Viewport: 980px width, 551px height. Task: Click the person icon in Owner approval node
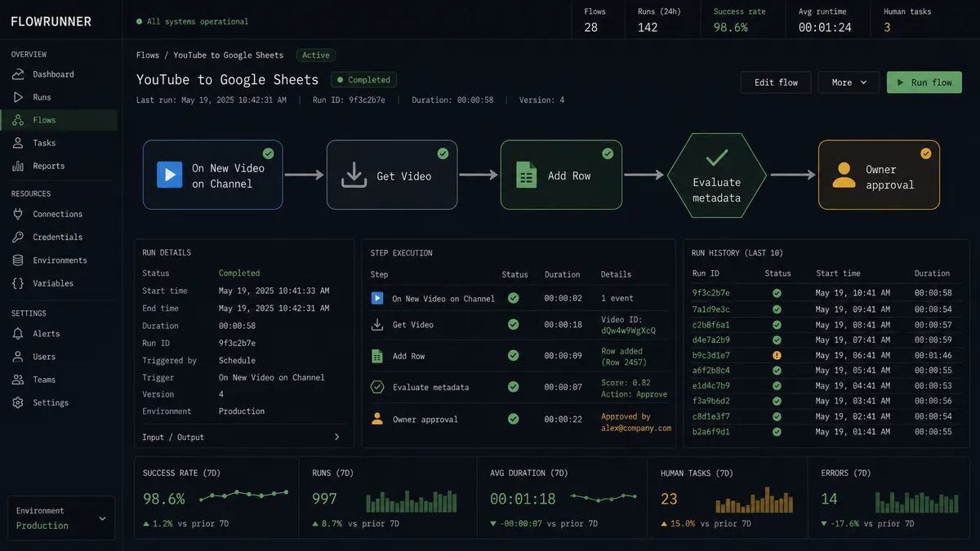click(844, 175)
